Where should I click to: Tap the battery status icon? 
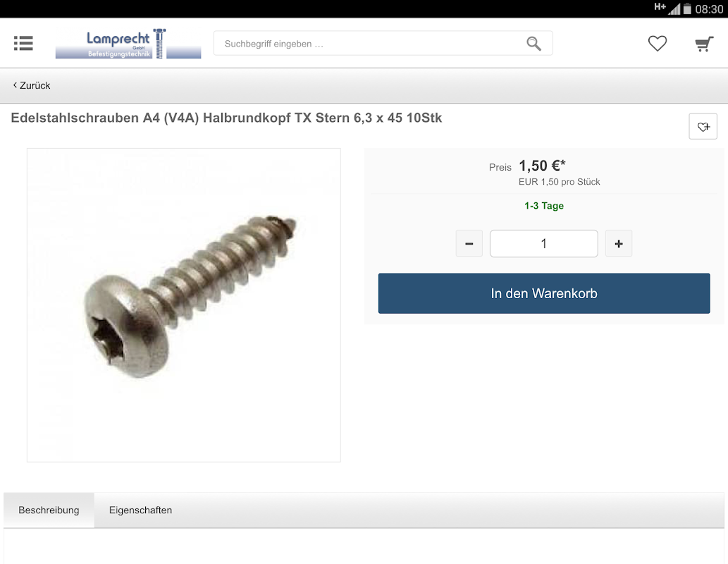pos(687,9)
